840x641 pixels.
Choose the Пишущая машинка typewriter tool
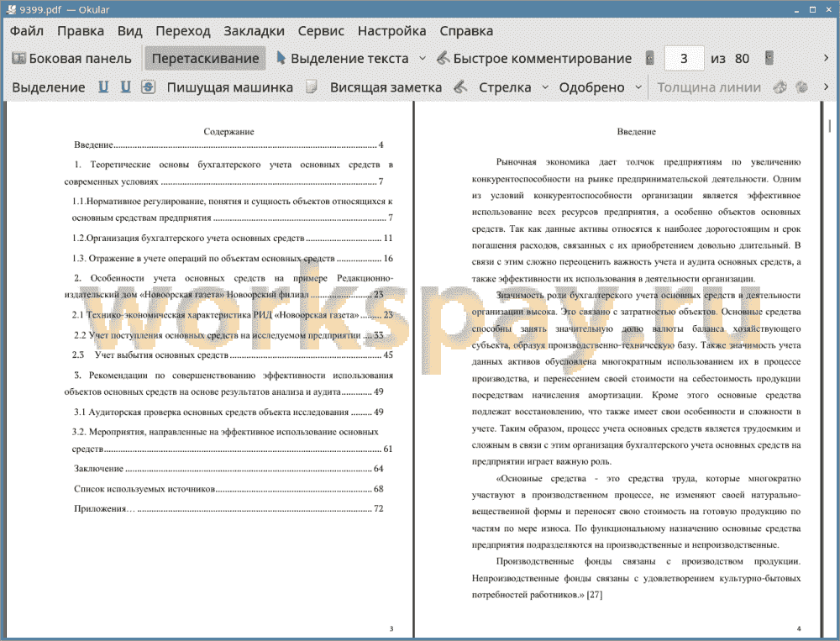point(230,87)
